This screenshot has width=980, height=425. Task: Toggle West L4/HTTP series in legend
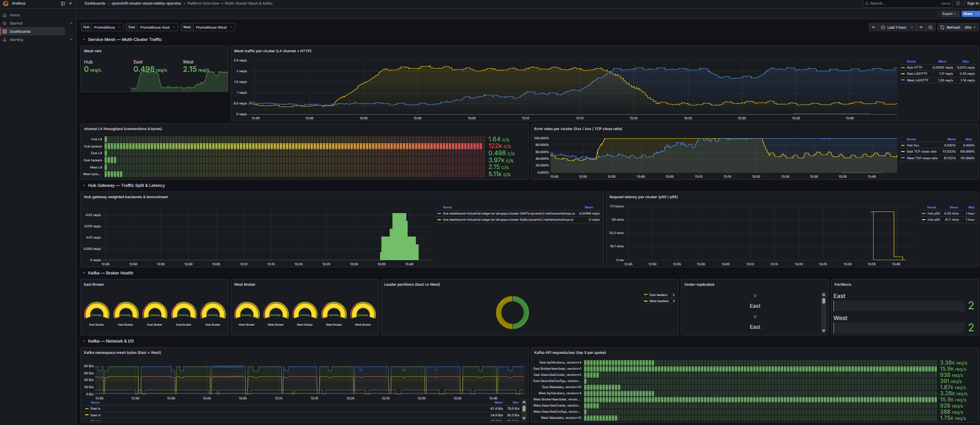(918, 80)
